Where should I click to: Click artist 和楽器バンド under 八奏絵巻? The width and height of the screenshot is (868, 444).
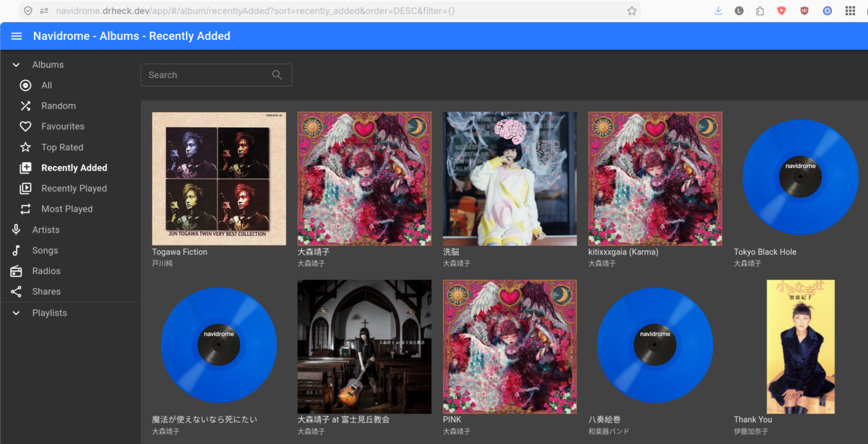coord(609,432)
